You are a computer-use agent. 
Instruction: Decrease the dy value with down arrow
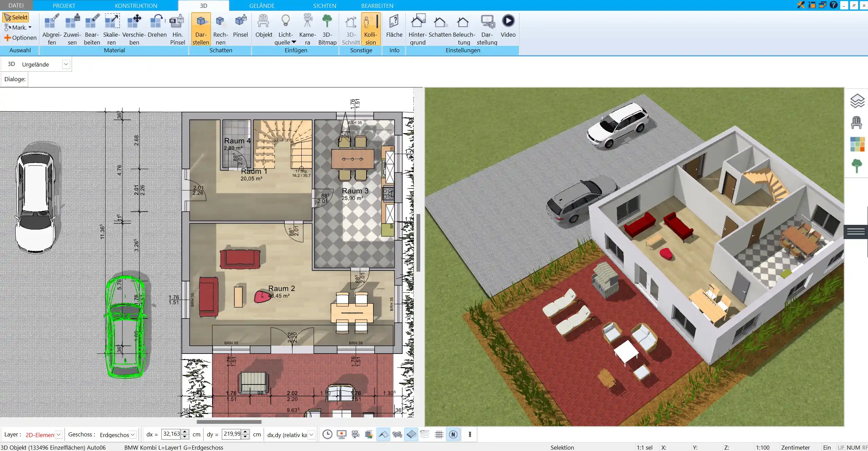point(245,436)
